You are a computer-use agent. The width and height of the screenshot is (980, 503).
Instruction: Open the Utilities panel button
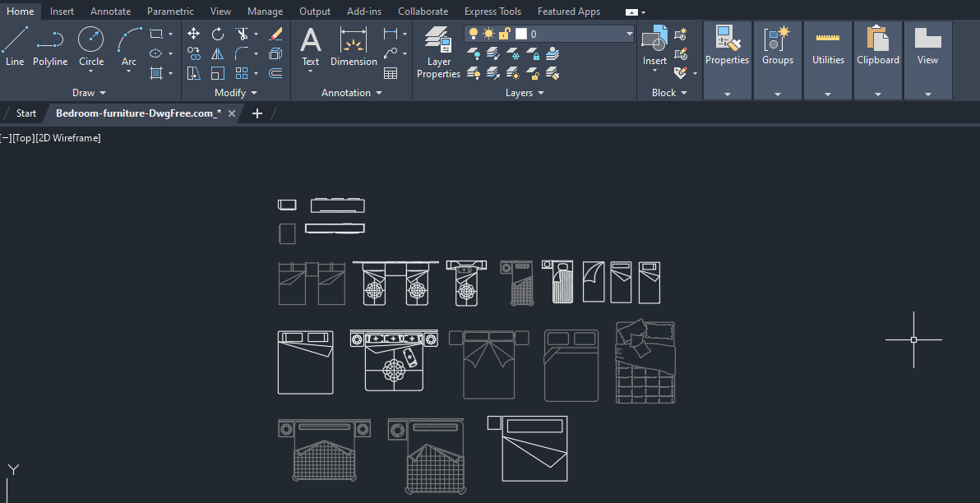[x=828, y=60]
